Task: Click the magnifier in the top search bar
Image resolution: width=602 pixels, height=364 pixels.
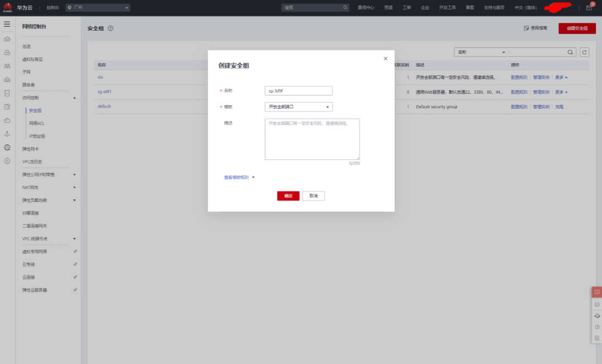Action: [x=345, y=7]
